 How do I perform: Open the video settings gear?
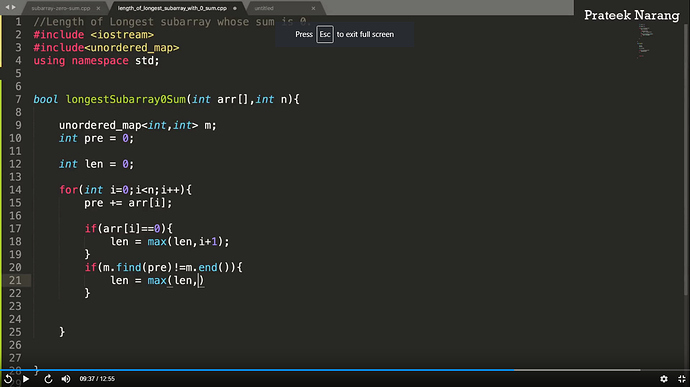tap(664, 379)
